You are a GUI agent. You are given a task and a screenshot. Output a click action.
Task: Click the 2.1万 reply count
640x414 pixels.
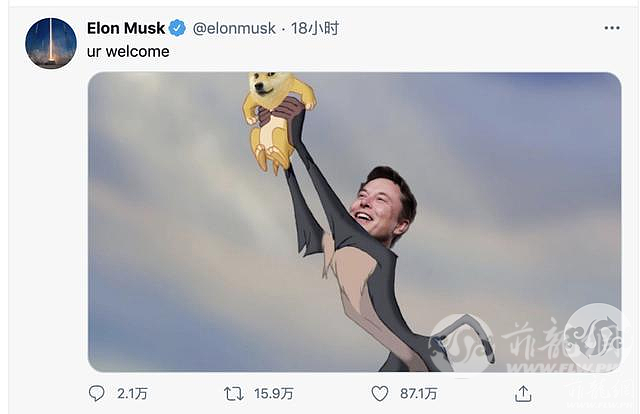tap(130, 394)
